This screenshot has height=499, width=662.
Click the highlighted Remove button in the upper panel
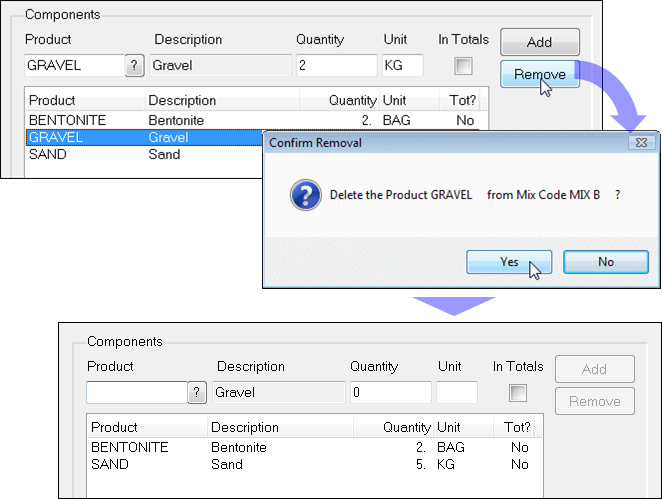(540, 74)
